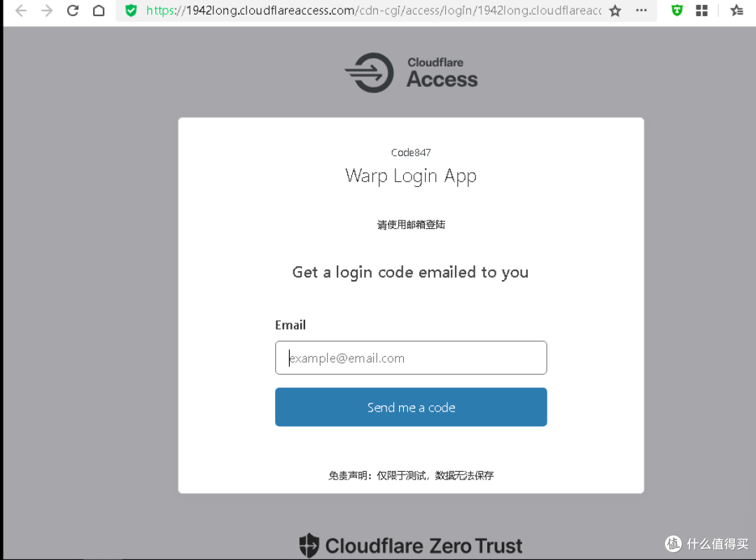
Task: Click the 免责声明 disclaimer text
Action: (x=411, y=475)
